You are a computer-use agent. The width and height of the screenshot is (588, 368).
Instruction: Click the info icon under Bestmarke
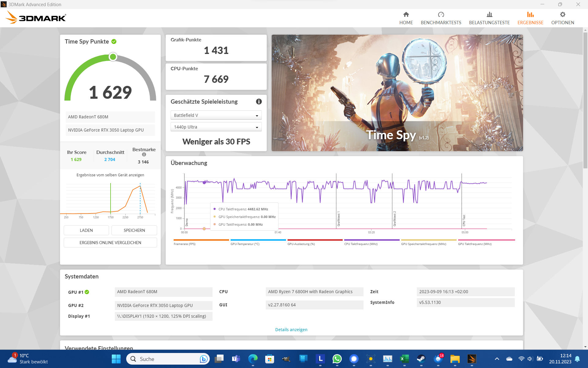[144, 155]
